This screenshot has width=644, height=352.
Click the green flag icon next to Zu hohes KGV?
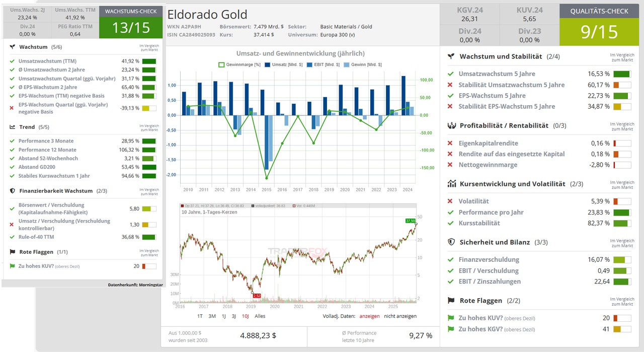[451, 329]
